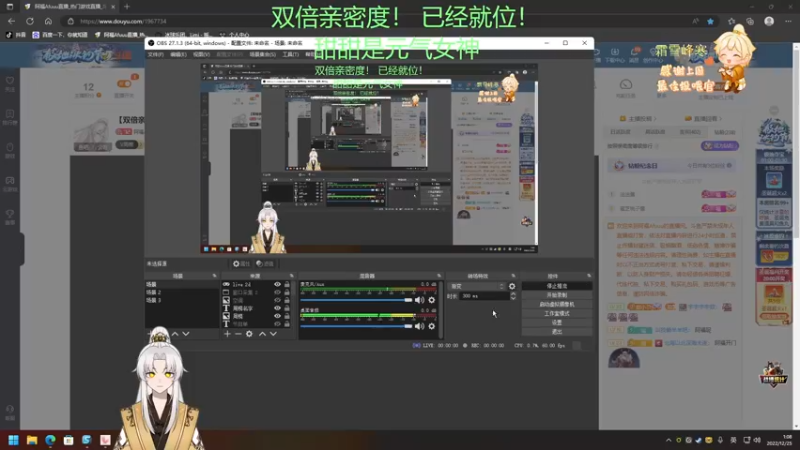
Task: Open source Properties button above panels
Action: pos(241,264)
